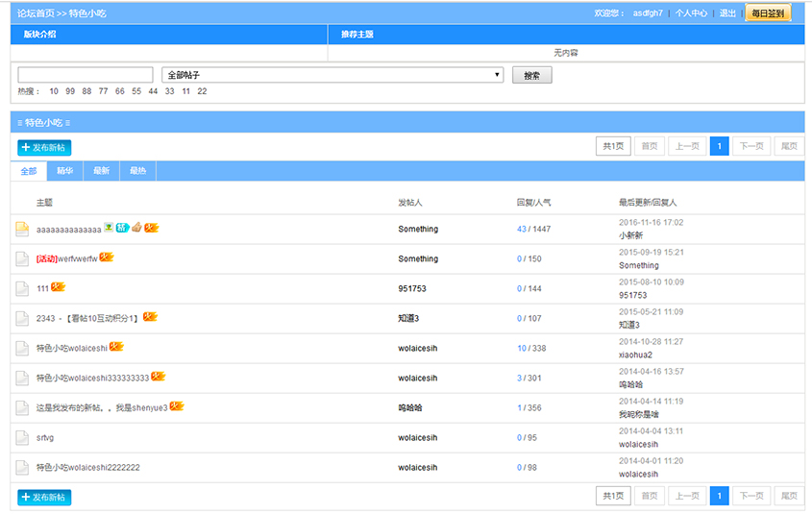Click date 2016-11-16 17:02 in last update column
This screenshot has height=514, width=812.
651,223
